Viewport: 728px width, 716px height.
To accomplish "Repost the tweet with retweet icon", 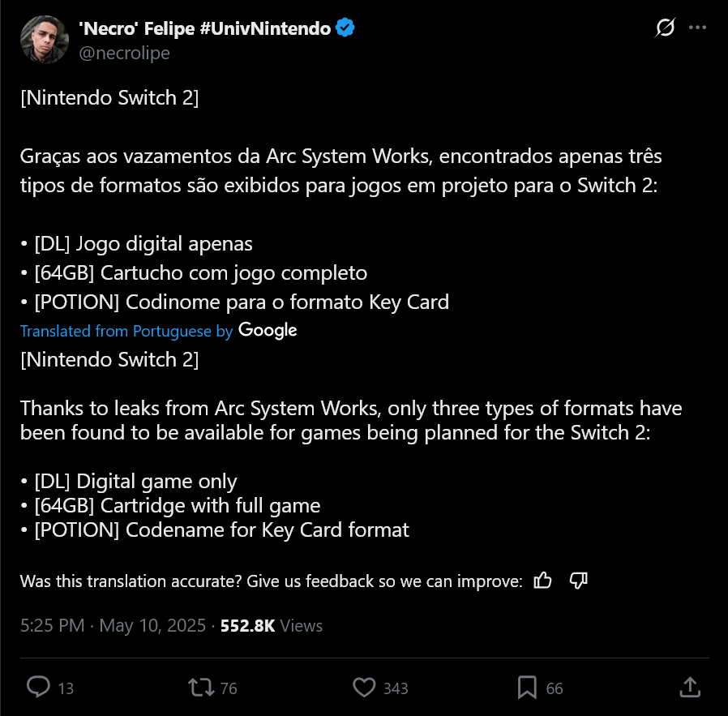I will [201, 687].
